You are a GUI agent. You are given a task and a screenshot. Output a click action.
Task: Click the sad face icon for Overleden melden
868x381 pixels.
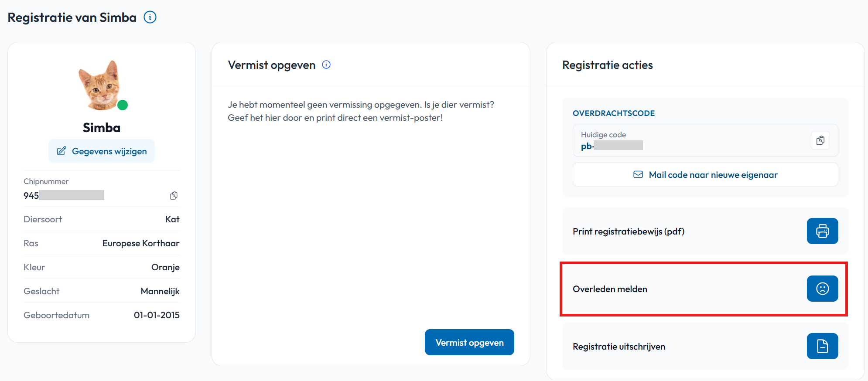[822, 289]
